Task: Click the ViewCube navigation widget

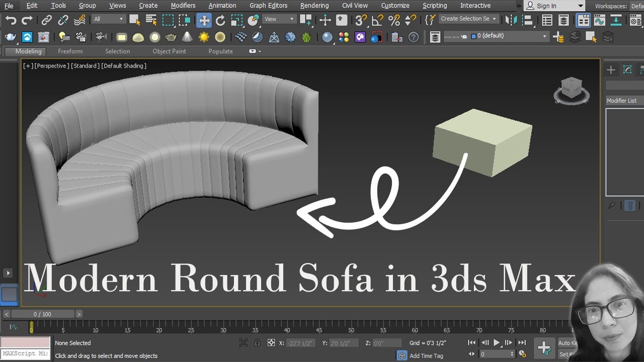Action: 571,90
